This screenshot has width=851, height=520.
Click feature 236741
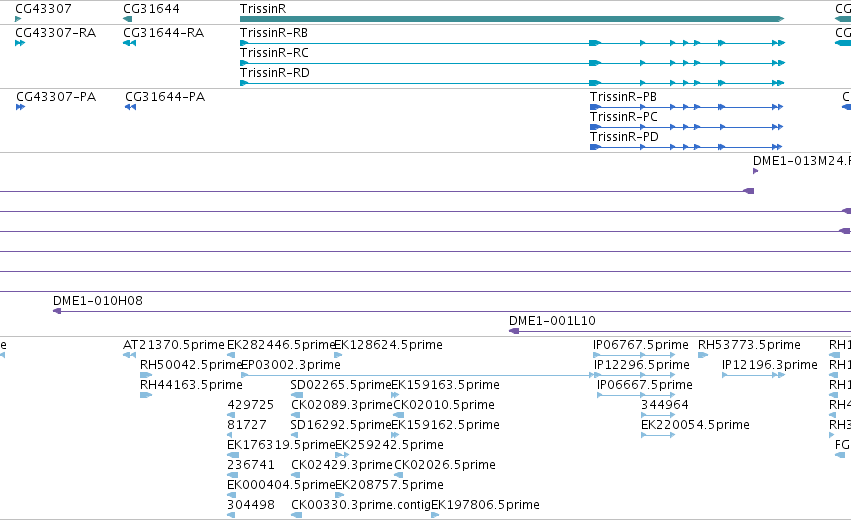[251, 465]
